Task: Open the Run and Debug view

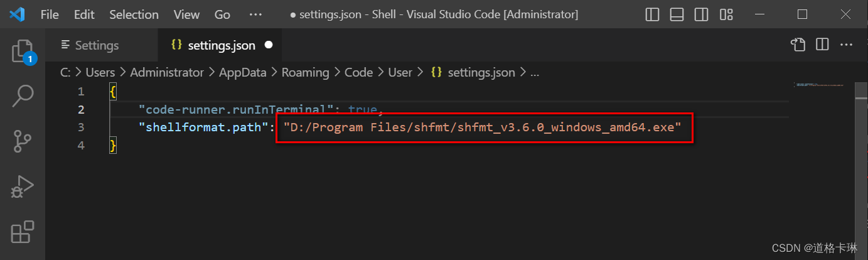Action: coord(23,187)
